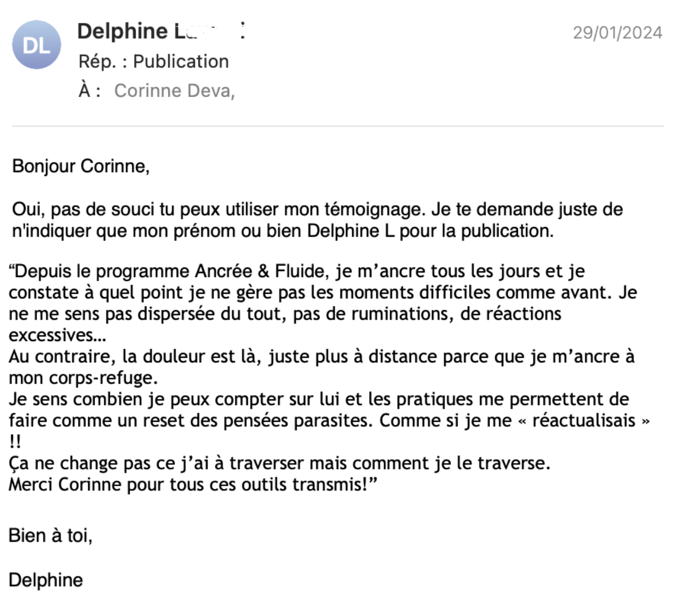Screen dimensions: 700x609
Task: Click the line starting 'Depuis le programme Ancrée & Fluide'
Action: [297, 271]
